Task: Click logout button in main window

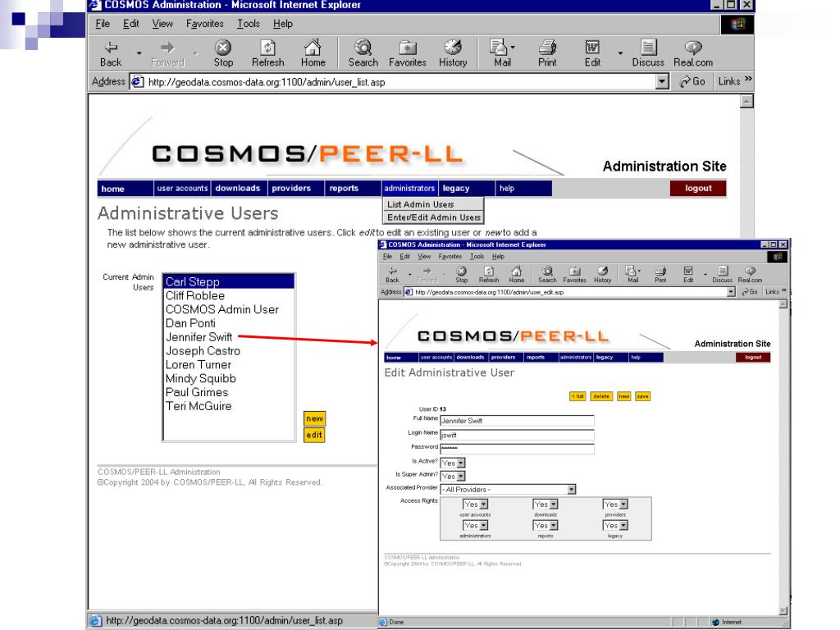Action: [x=698, y=188]
